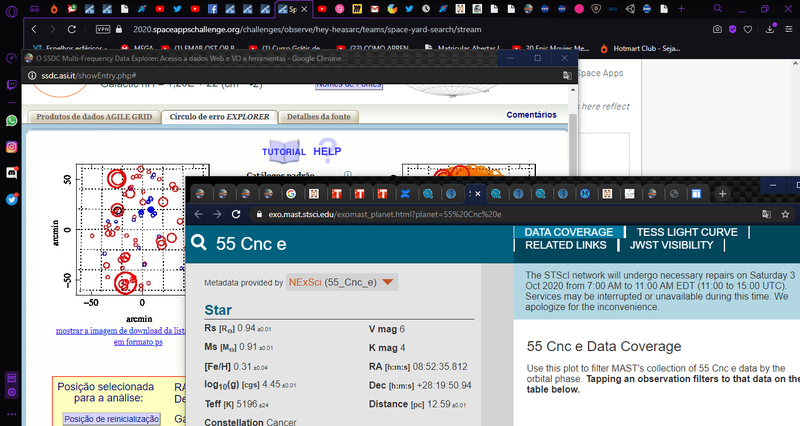Screen dimensions: 800x426
Task: Click the error circle sky plot image
Action: pyautogui.click(x=130, y=230)
